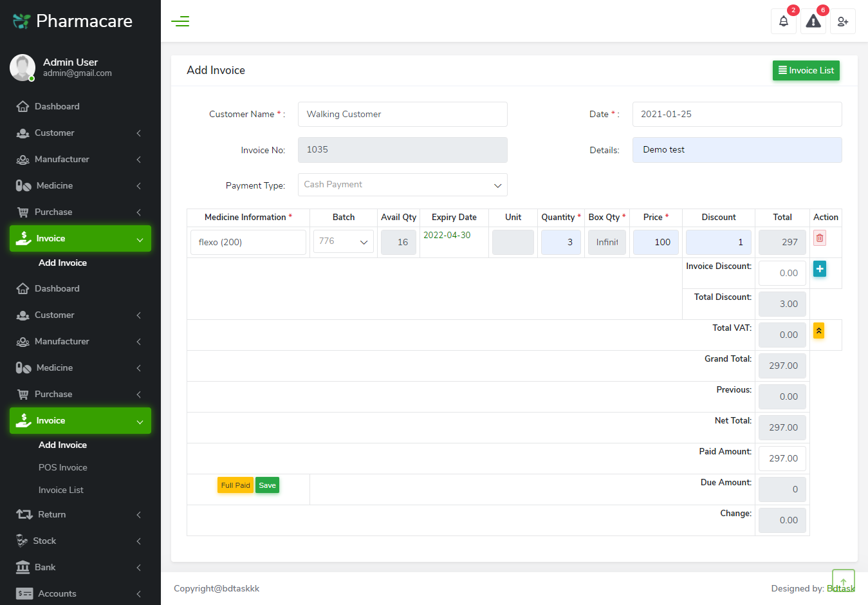Image resolution: width=868 pixels, height=605 pixels.
Task: Add another invoice row with the plus icon
Action: (x=819, y=268)
